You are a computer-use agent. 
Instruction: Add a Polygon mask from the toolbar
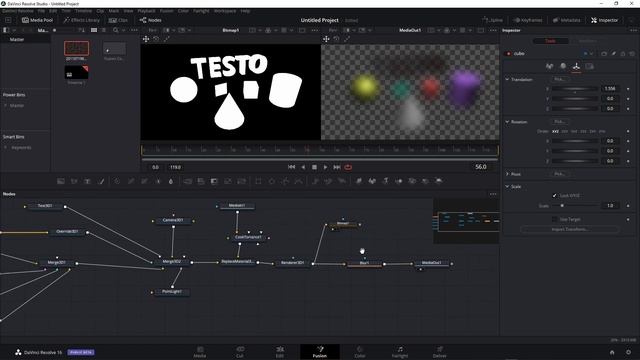tap(285, 181)
